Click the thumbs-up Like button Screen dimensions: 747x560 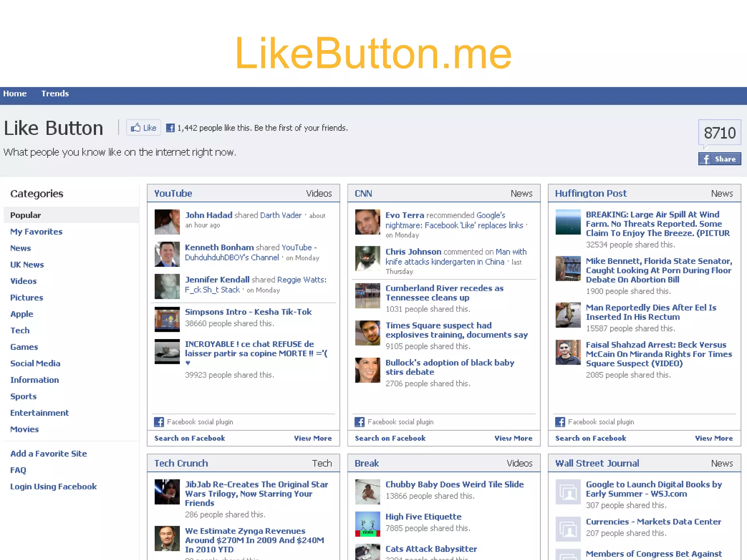pos(143,128)
